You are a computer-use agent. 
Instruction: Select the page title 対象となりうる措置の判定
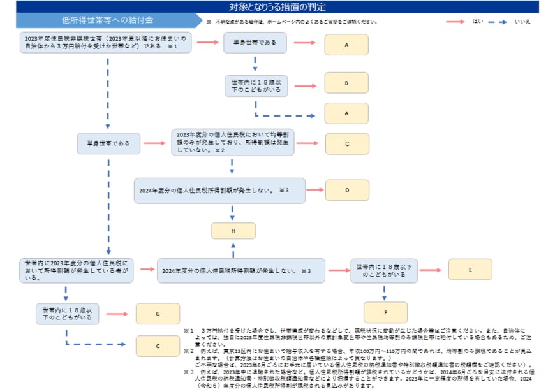(277, 6)
